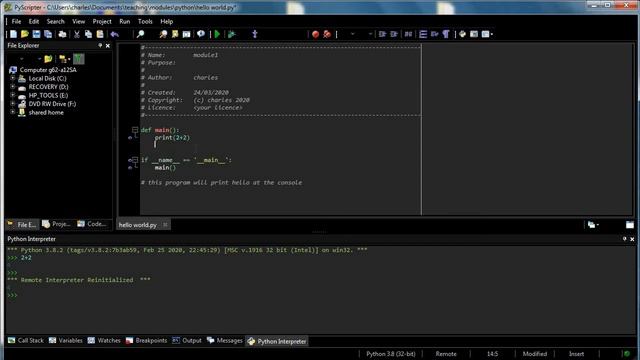Image resolution: width=640 pixels, height=360 pixels.
Task: Click the purple step-into arrow icon
Action: click(x=255, y=34)
